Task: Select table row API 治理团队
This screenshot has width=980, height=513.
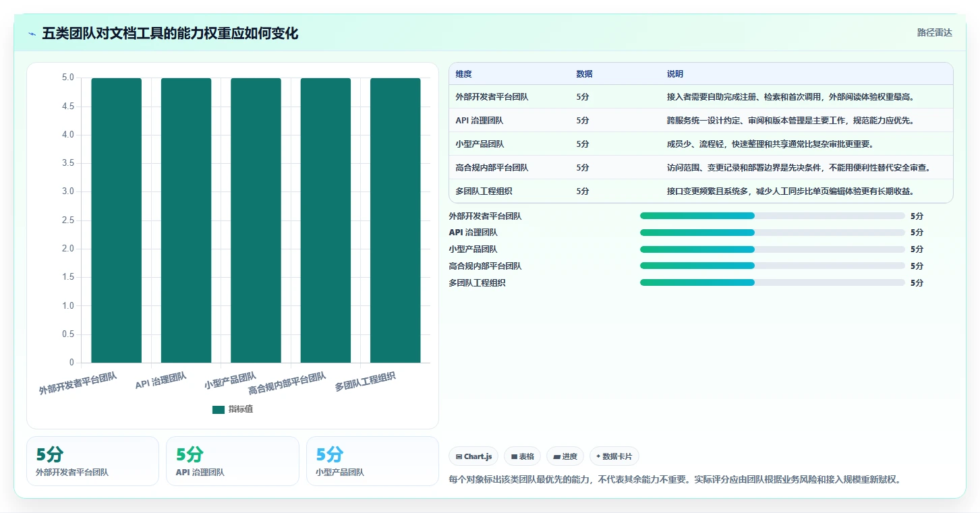Action: pyautogui.click(x=701, y=120)
